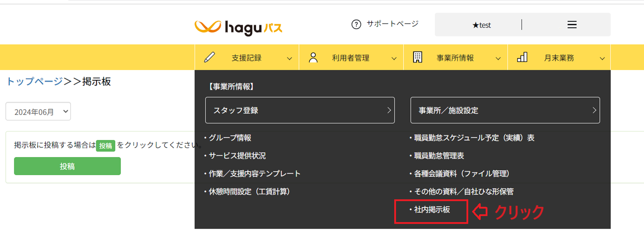644x231 pixels.
Task: Select グループ情報 menu entry
Action: coord(229,138)
